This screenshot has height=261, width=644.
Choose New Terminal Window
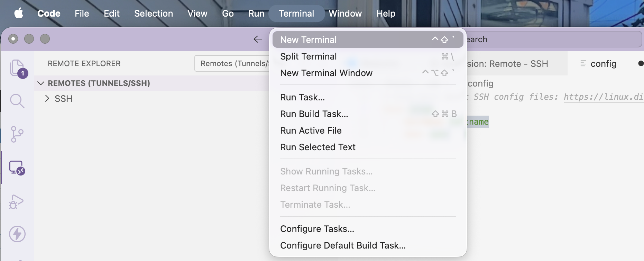click(x=368, y=73)
